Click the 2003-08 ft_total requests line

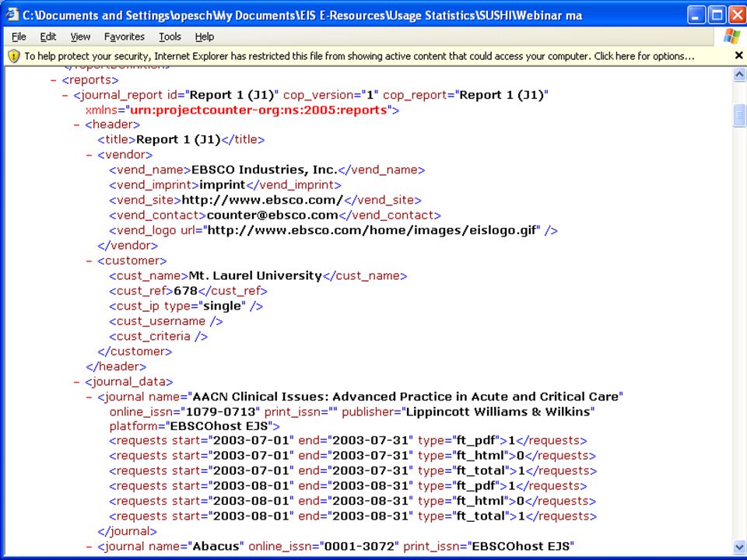tap(353, 516)
